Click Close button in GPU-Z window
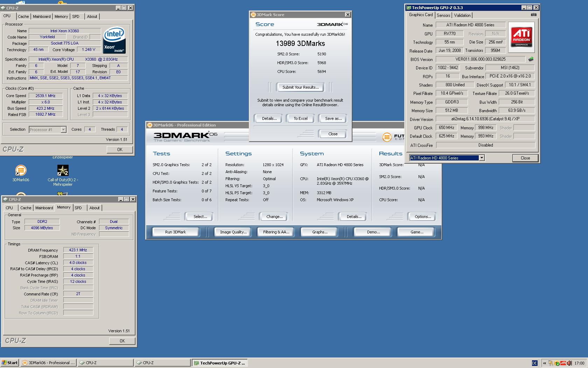 click(525, 158)
